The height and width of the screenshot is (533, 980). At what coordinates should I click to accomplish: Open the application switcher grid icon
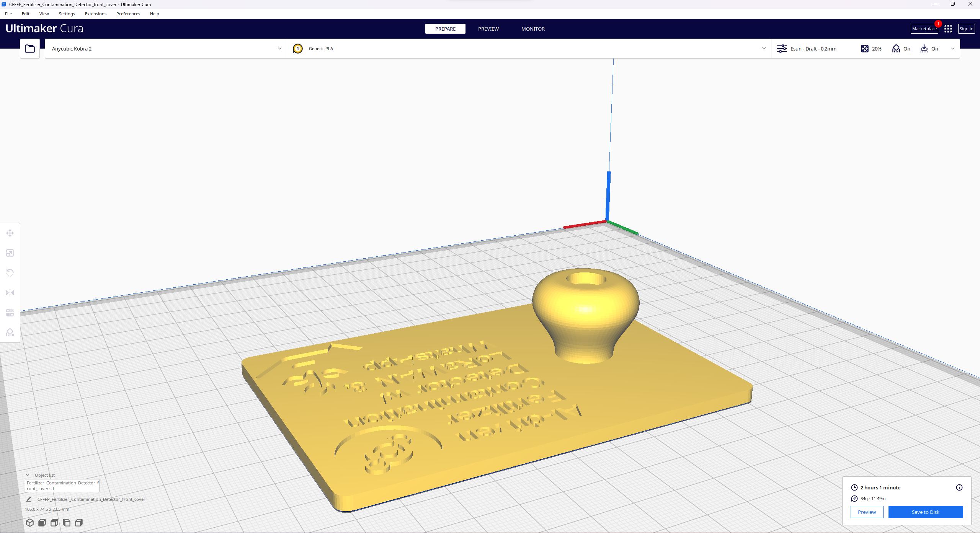[x=948, y=29]
